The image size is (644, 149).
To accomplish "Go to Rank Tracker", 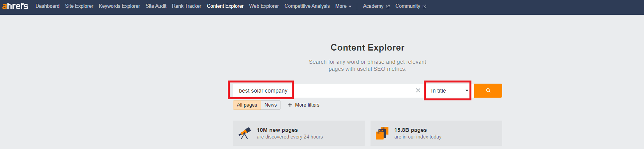I will (x=187, y=6).
